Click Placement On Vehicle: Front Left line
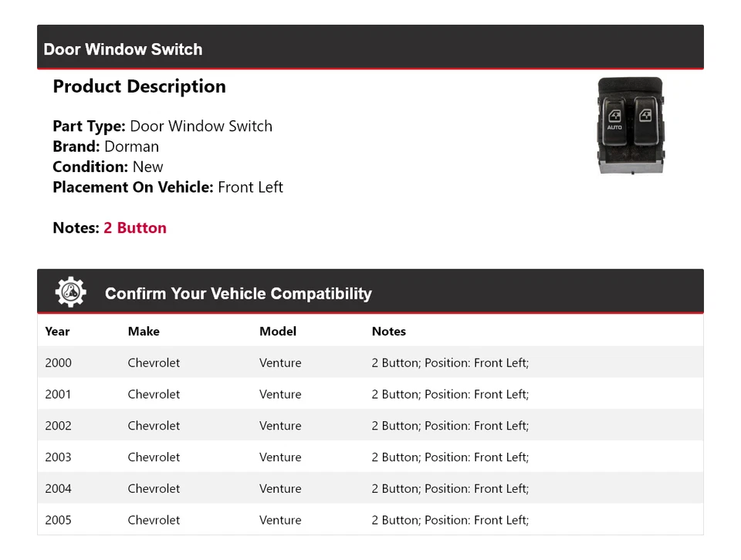741x560 pixels. 167,187
